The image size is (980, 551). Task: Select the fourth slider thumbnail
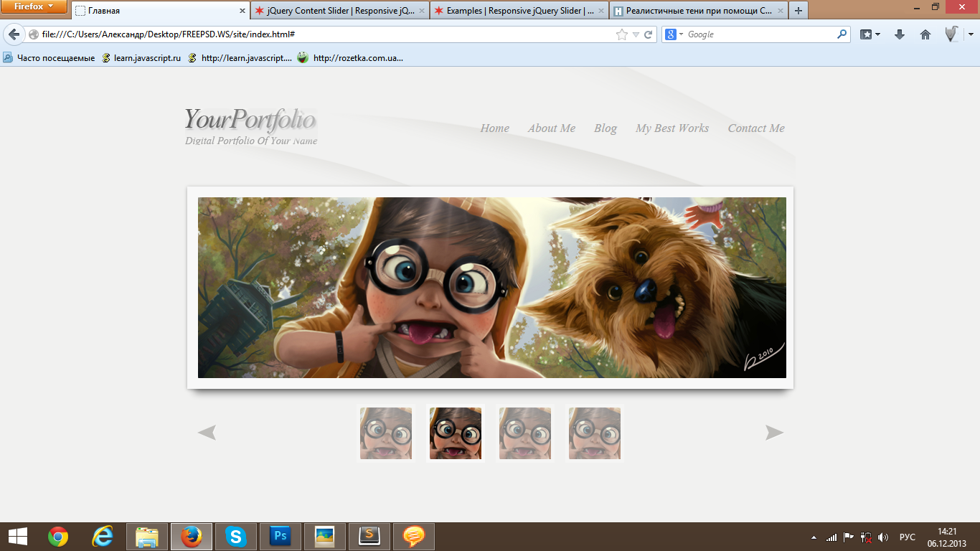(x=595, y=433)
